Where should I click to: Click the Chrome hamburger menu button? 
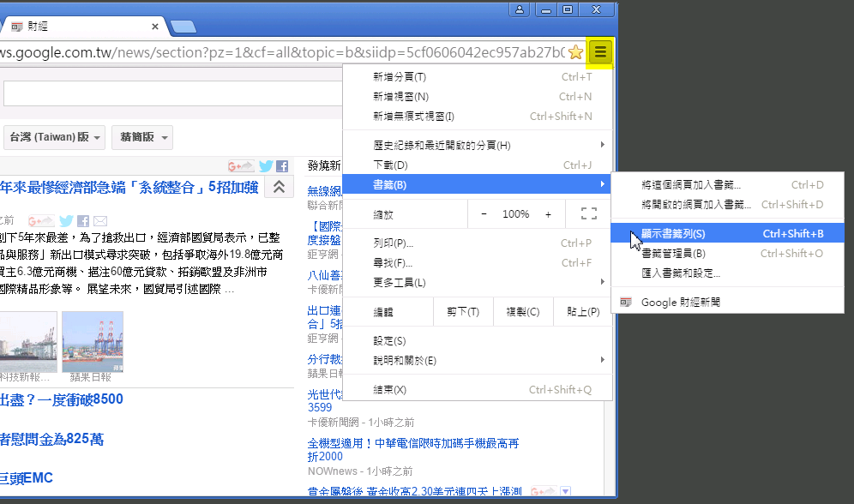coord(599,52)
